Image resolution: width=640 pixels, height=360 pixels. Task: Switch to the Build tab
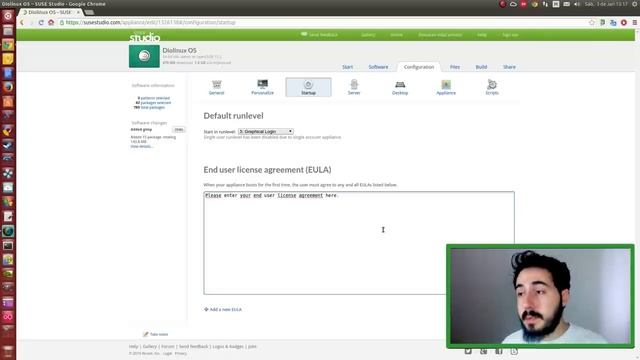click(x=481, y=67)
